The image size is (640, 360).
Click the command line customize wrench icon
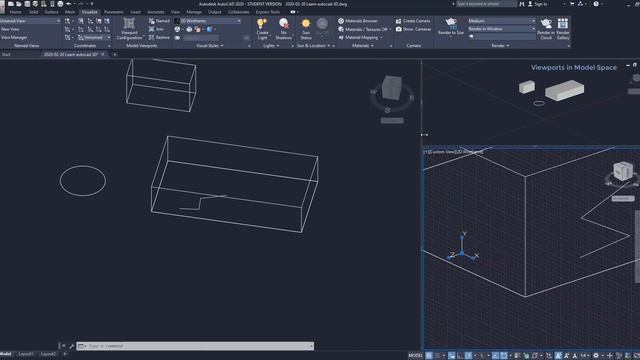[71, 346]
